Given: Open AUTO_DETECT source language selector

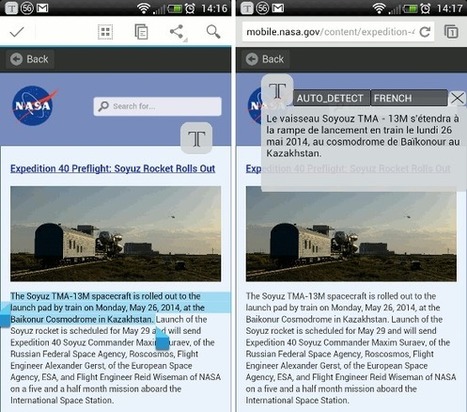Looking at the screenshot, I should [332, 98].
